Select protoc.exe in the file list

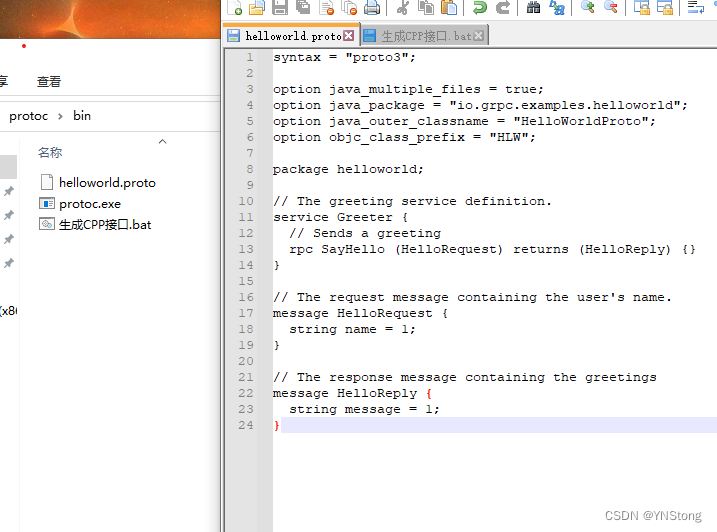90,204
